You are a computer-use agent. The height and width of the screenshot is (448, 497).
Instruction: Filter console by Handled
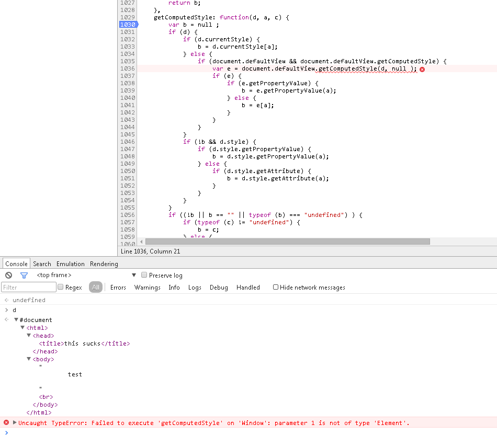tap(248, 287)
